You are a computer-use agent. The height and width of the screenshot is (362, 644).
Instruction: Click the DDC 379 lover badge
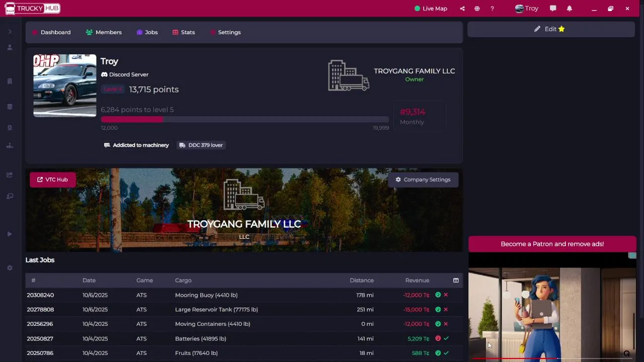tap(201, 145)
